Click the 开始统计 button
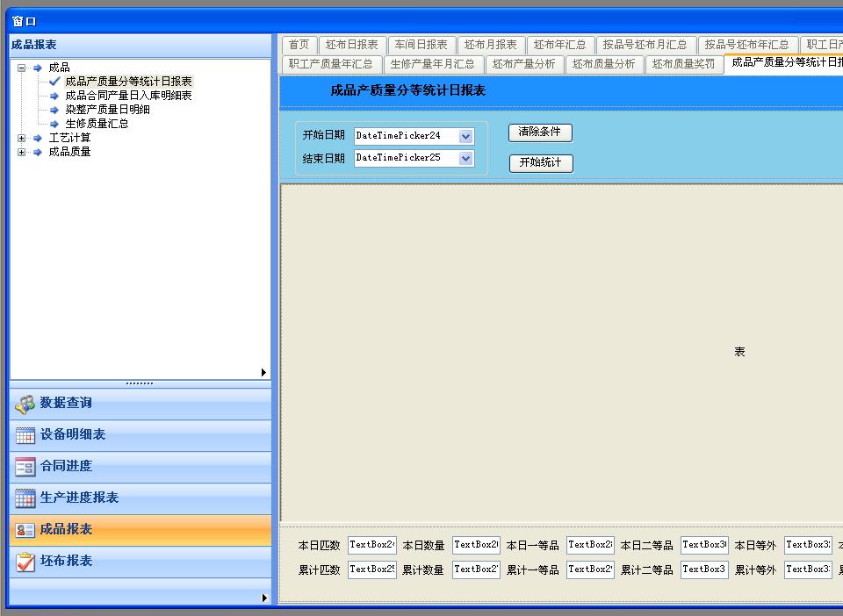843x616 pixels. (541, 163)
